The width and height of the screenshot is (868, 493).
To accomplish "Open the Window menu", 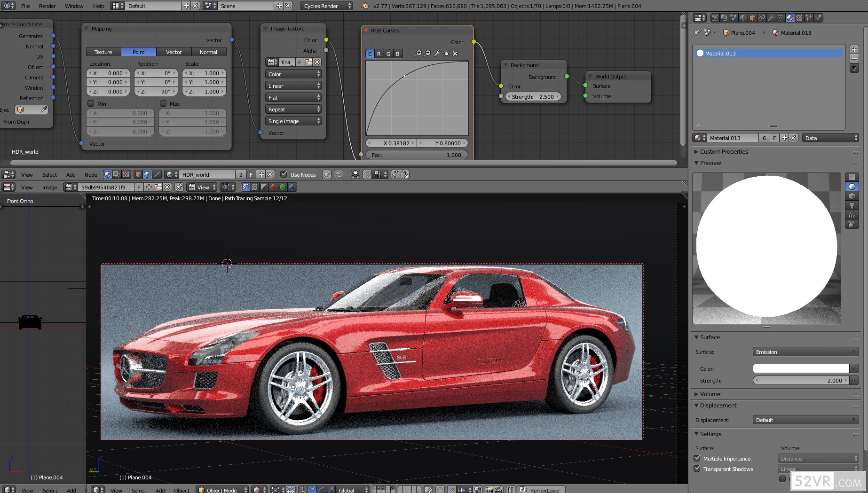I will (x=74, y=6).
